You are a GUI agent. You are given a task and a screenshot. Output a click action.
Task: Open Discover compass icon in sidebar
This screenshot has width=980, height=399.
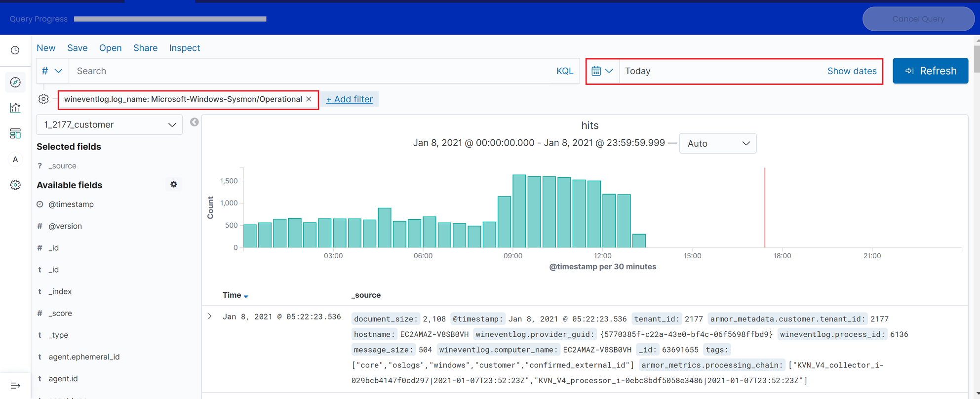pyautogui.click(x=15, y=82)
